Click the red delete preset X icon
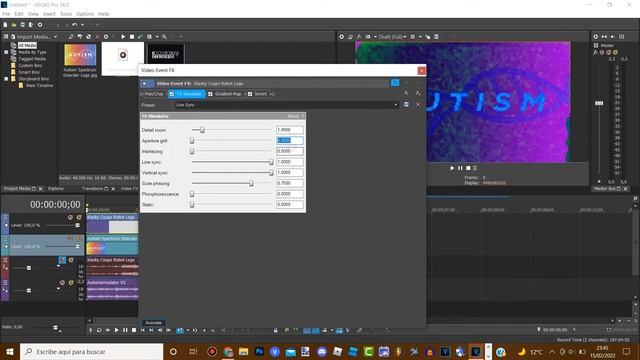This screenshot has width=640, height=360. 418,105
